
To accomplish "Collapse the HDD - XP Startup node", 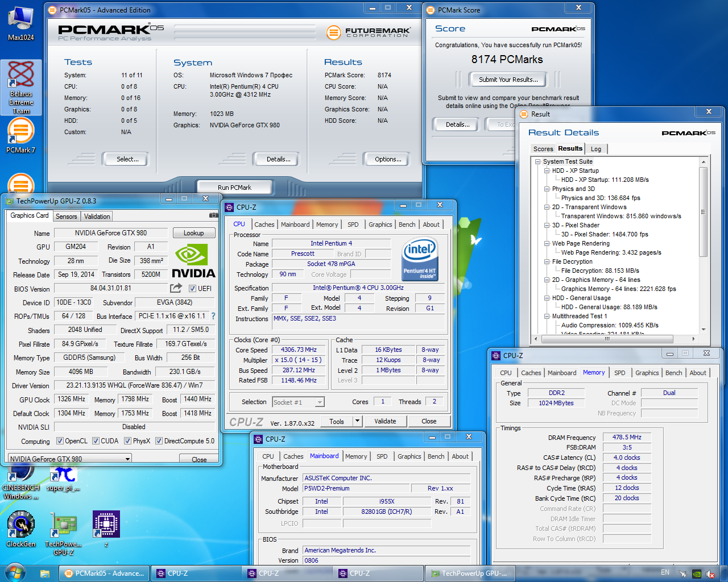I will coord(547,171).
